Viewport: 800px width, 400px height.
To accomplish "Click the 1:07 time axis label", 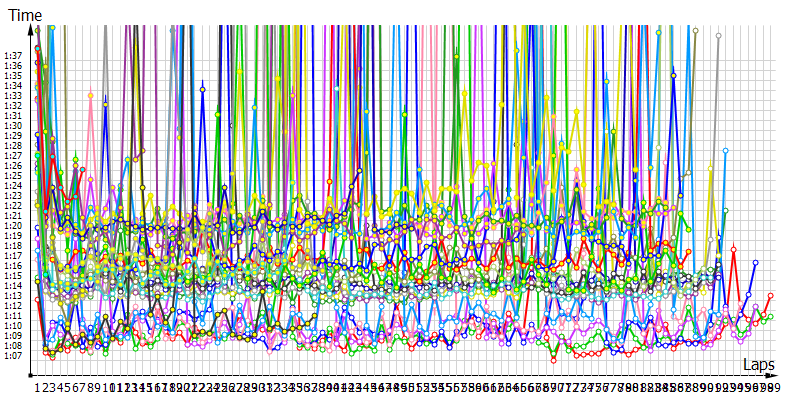I will (x=13, y=355).
